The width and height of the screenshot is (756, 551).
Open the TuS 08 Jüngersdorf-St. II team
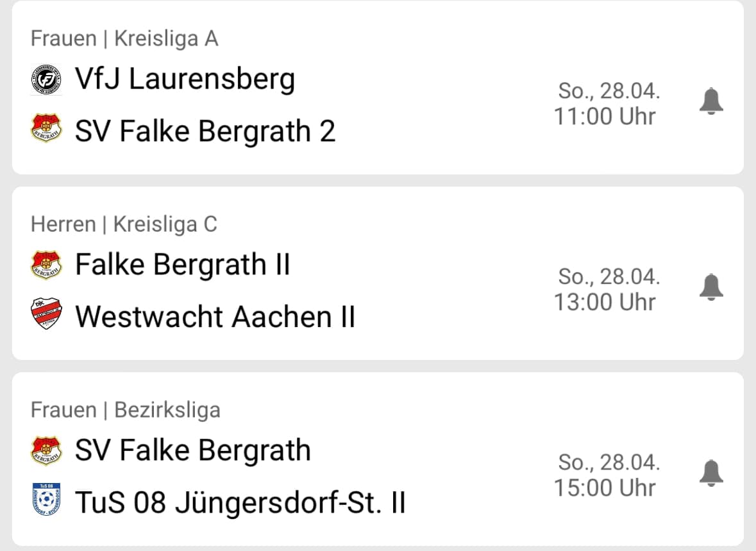240,502
